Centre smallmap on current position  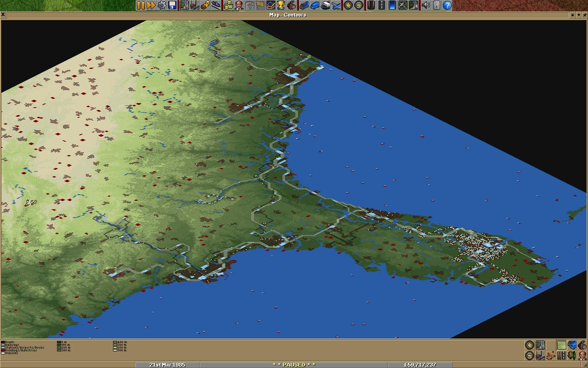pyautogui.click(x=540, y=345)
